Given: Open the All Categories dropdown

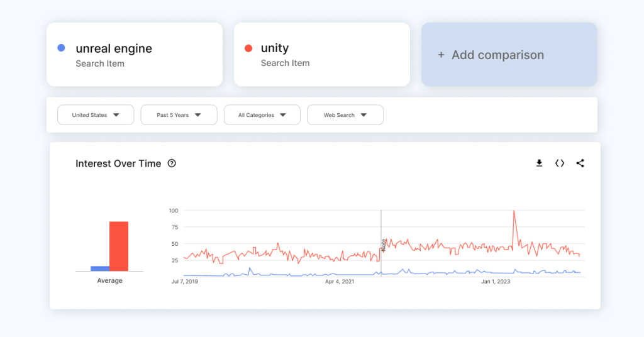Looking at the screenshot, I should [262, 115].
